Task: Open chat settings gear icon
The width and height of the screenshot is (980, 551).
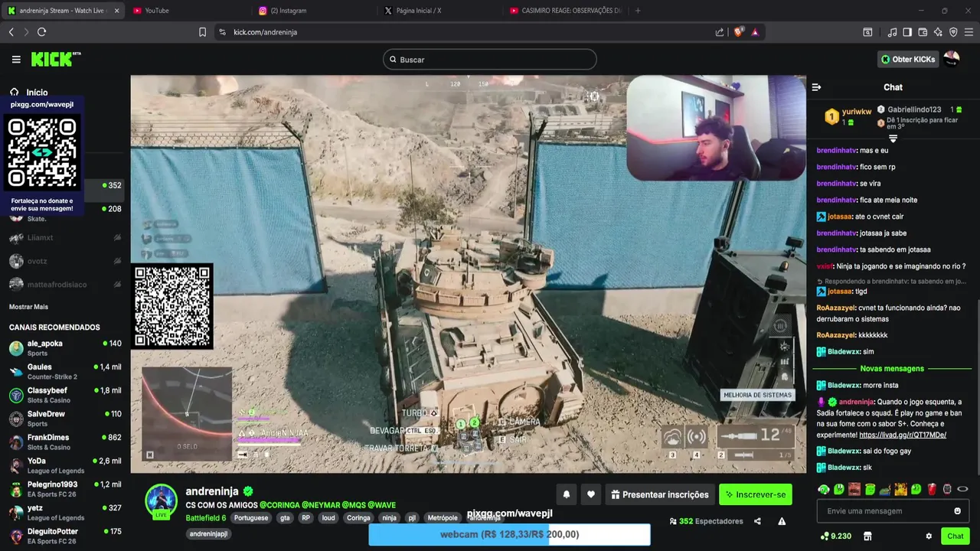Action: [929, 536]
